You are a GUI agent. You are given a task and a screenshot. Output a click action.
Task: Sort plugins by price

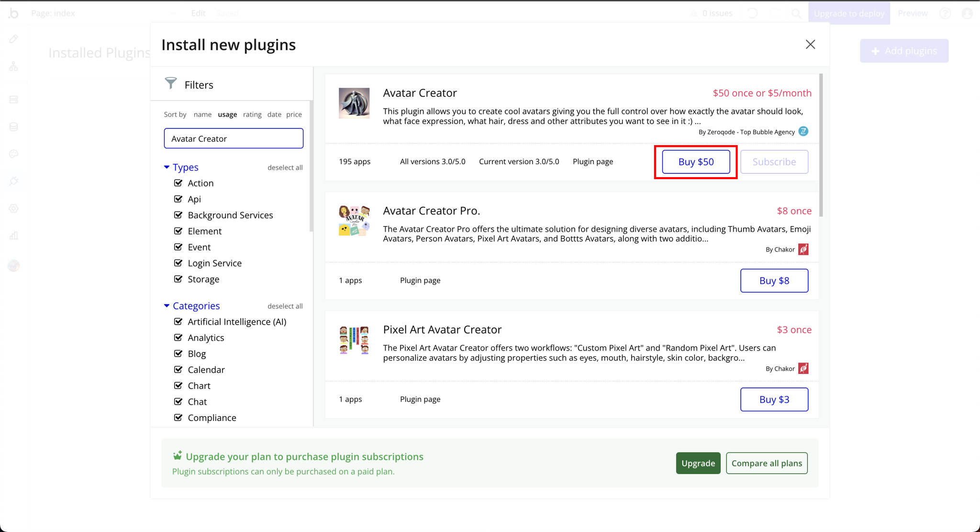(x=294, y=114)
